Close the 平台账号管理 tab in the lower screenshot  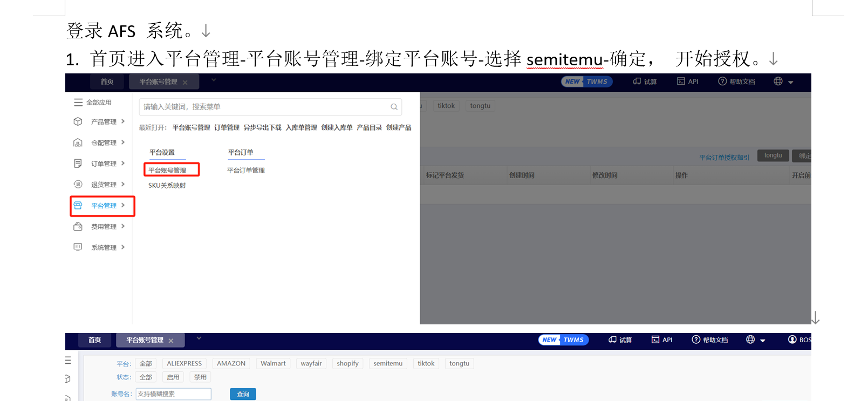pos(171,341)
